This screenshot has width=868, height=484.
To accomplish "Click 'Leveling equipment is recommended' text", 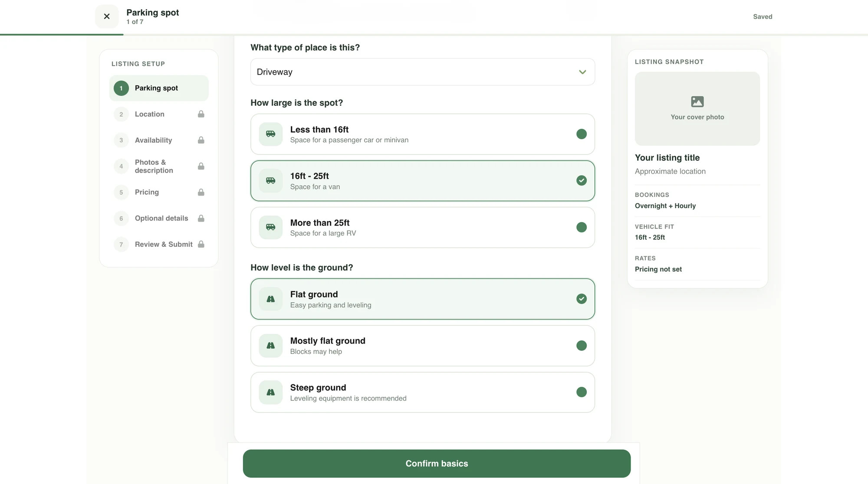I will click(349, 399).
